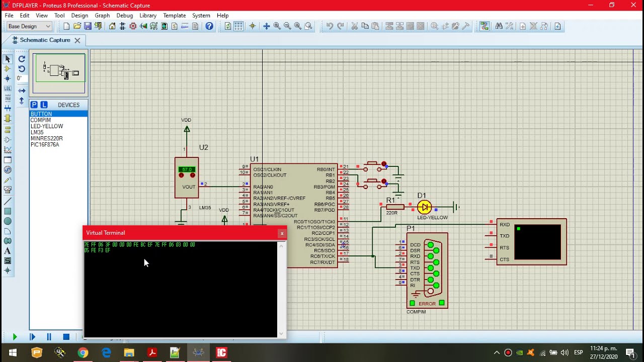Screen dimensions: 644x362
Task: Select the Buses Mode tool
Action: point(8,108)
